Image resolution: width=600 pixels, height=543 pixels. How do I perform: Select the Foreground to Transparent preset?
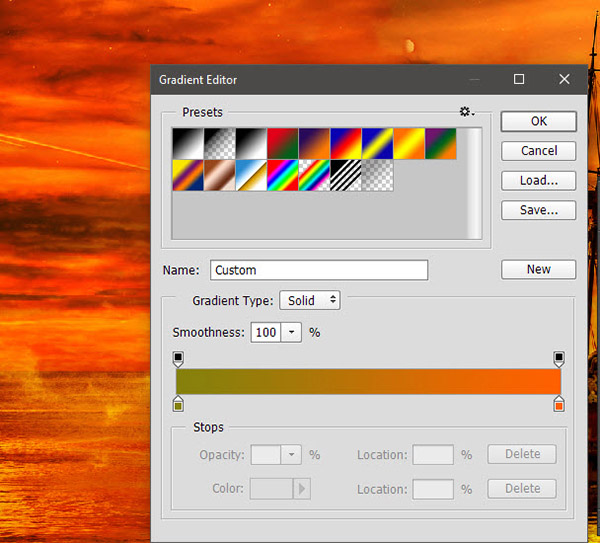(219, 143)
